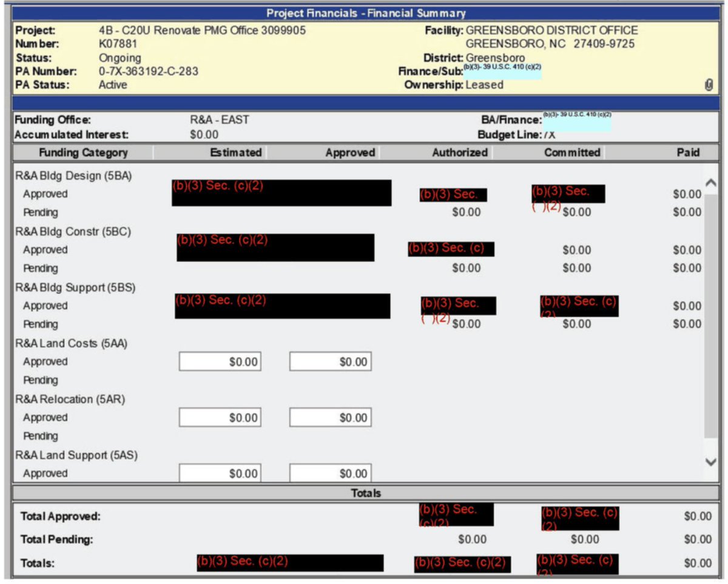Viewport: 728px width, 584px height.
Task: Click the Total Approved label
Action: [x=61, y=517]
